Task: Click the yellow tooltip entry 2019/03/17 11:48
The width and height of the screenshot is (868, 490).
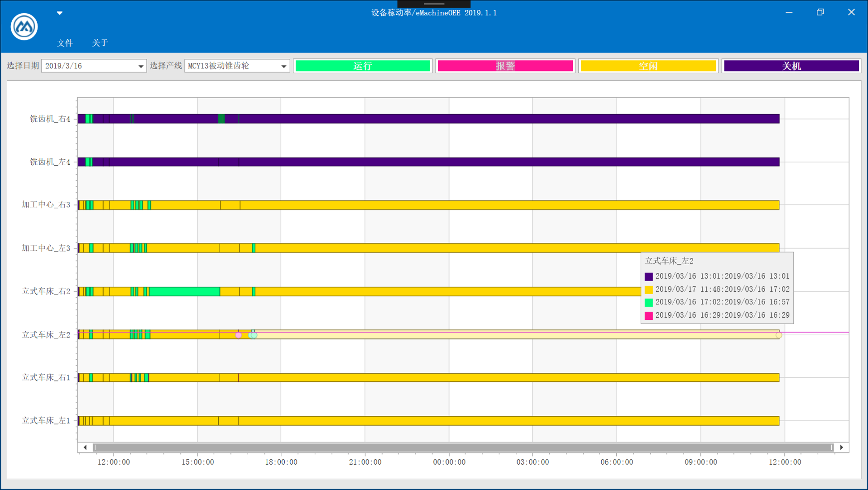Action: (717, 290)
